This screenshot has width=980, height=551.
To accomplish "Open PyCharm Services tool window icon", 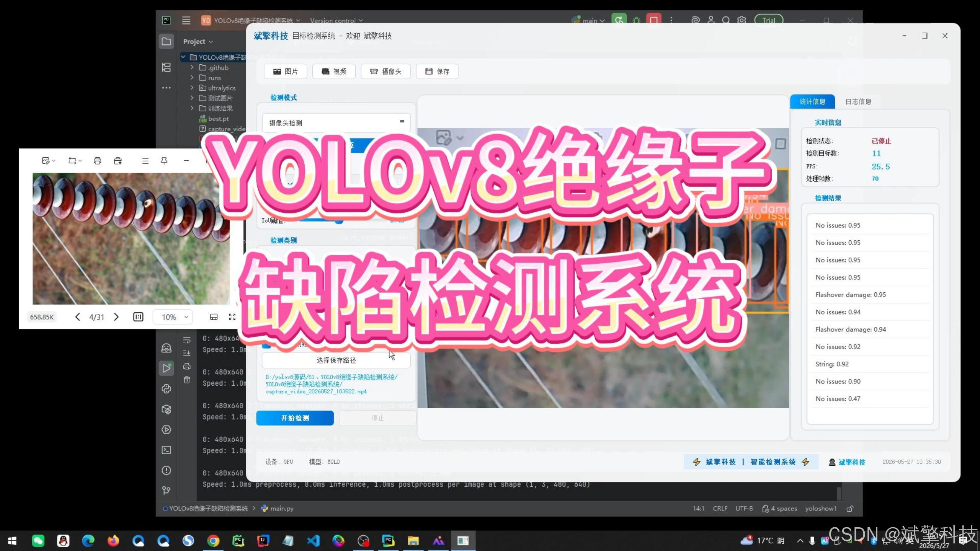I will [x=167, y=430].
